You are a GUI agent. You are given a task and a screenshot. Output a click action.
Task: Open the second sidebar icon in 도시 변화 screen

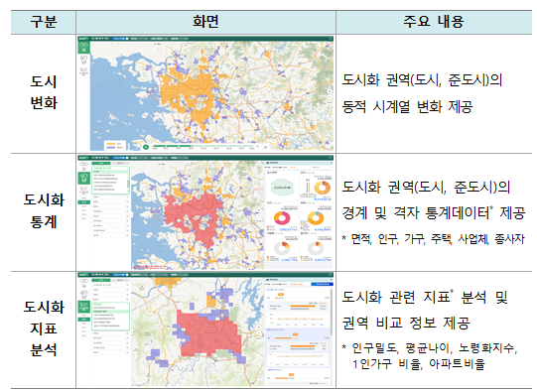(x=84, y=60)
